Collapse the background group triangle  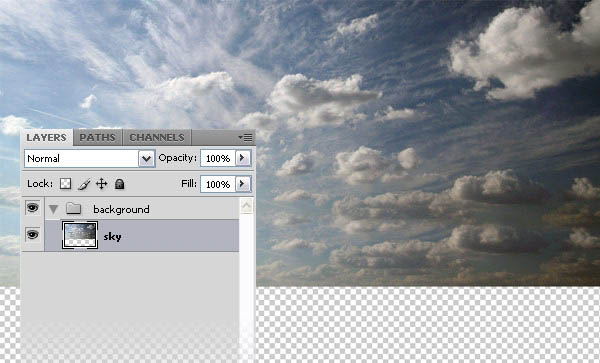click(x=54, y=209)
